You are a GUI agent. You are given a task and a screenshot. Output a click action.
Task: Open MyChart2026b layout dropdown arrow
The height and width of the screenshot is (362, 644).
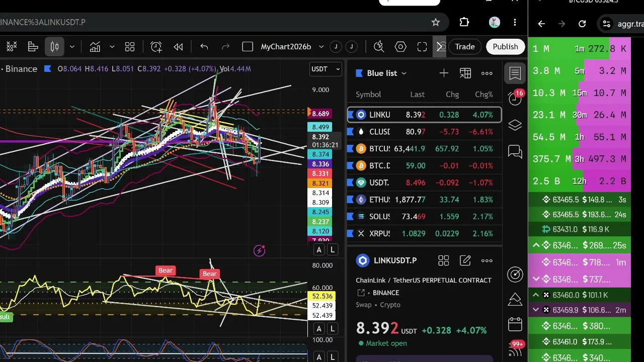(321, 47)
